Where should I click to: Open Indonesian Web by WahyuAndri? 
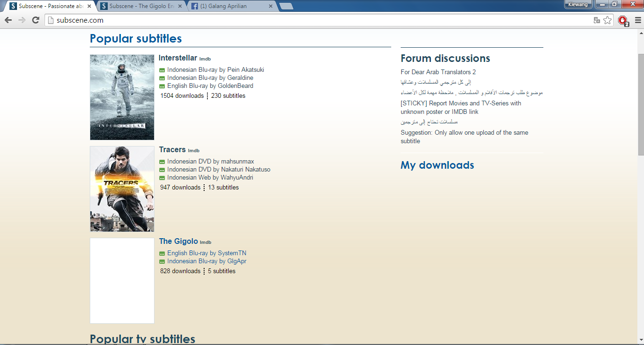coord(210,177)
